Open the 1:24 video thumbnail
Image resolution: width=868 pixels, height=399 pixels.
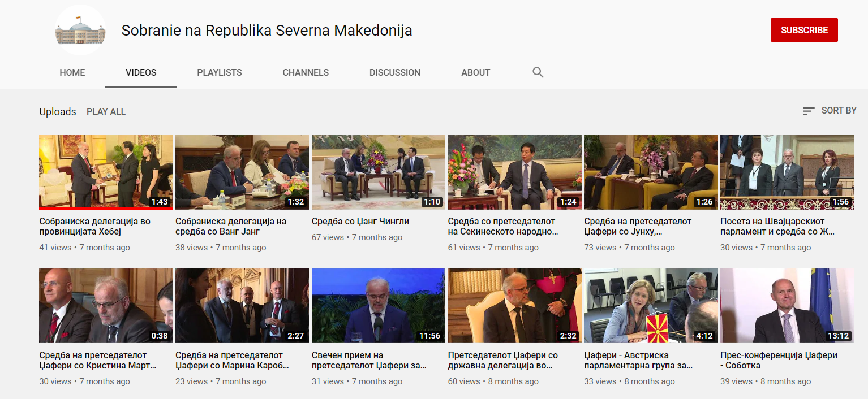[515, 172]
